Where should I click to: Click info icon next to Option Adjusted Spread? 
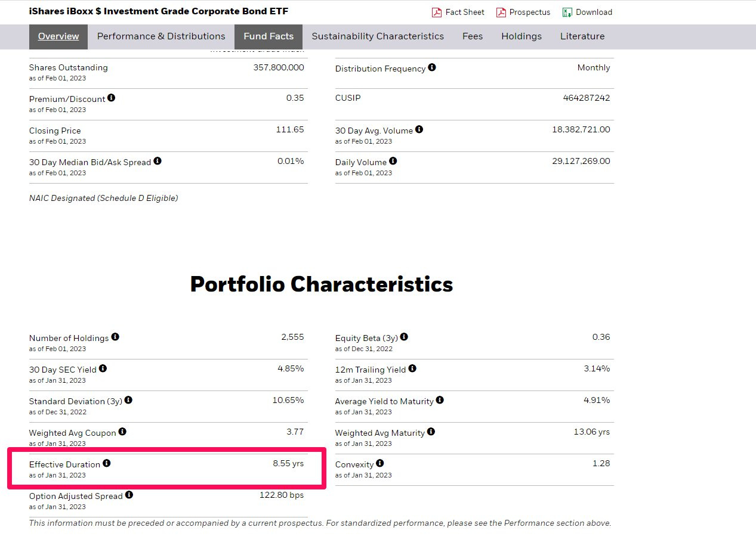(129, 495)
